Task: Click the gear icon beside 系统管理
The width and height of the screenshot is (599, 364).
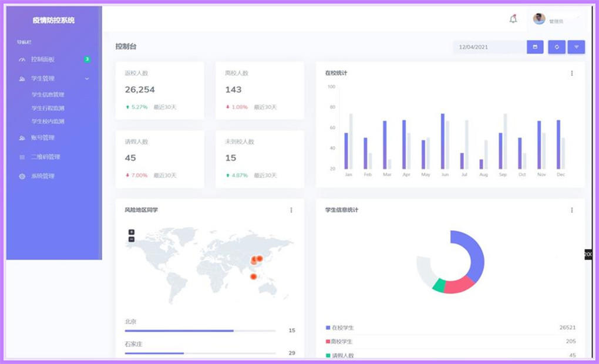Action: pos(22,176)
